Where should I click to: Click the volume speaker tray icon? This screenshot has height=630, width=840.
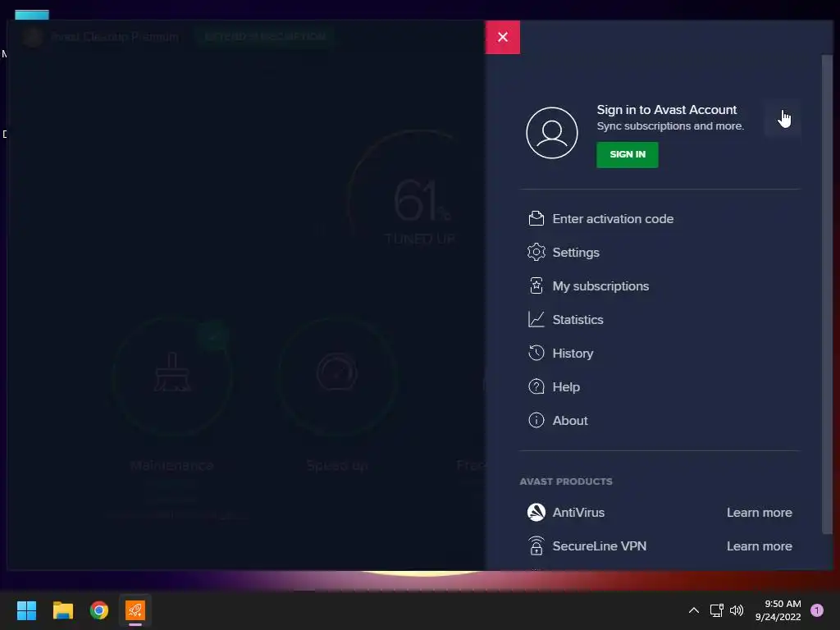pyautogui.click(x=737, y=610)
